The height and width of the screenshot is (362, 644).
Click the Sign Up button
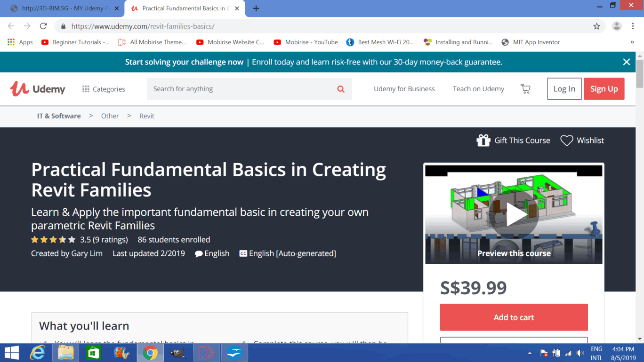(604, 89)
